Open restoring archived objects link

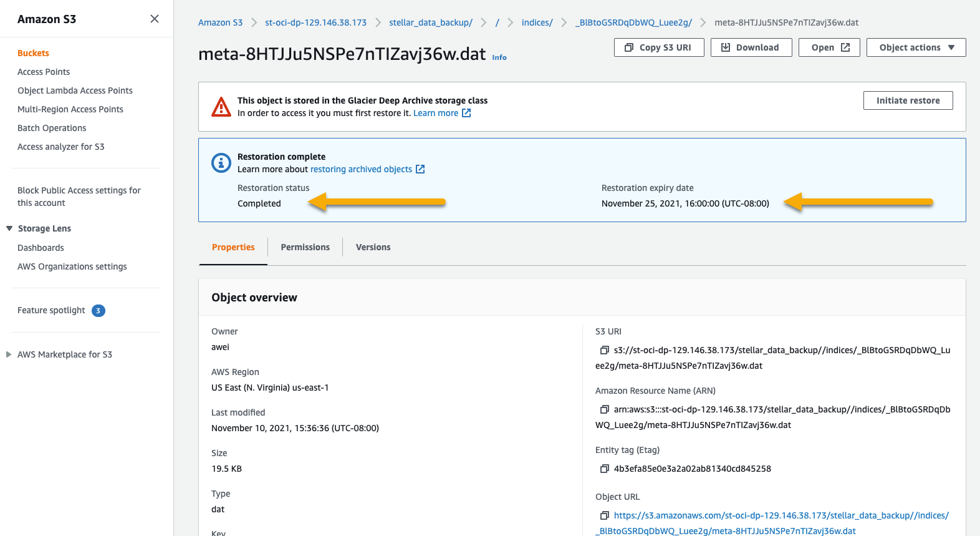pyautogui.click(x=361, y=169)
